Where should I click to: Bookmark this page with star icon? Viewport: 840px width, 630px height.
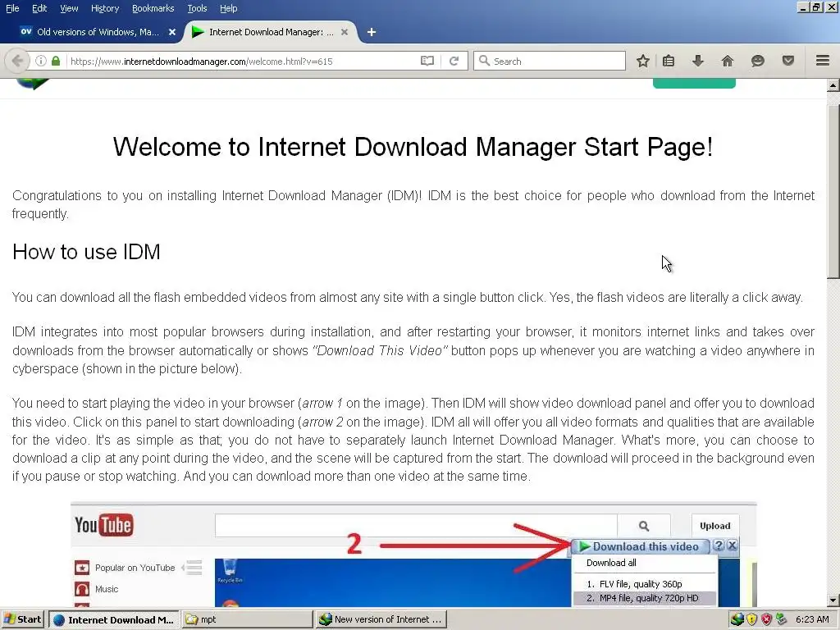(x=643, y=61)
